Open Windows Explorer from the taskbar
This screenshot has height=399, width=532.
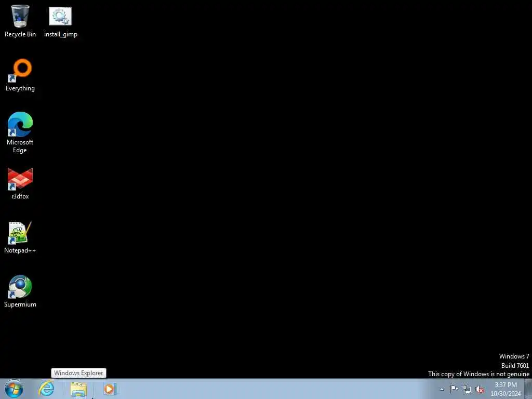click(79, 389)
